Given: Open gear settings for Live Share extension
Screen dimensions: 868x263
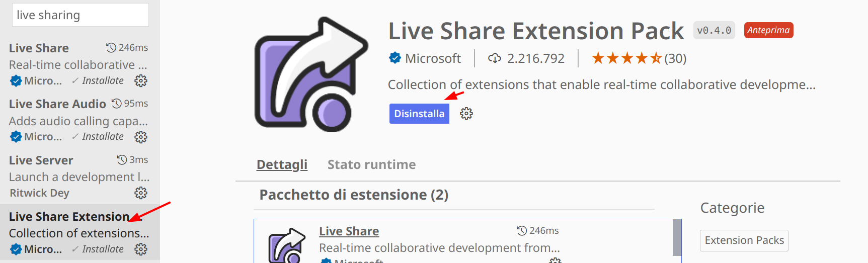Looking at the screenshot, I should click(141, 81).
